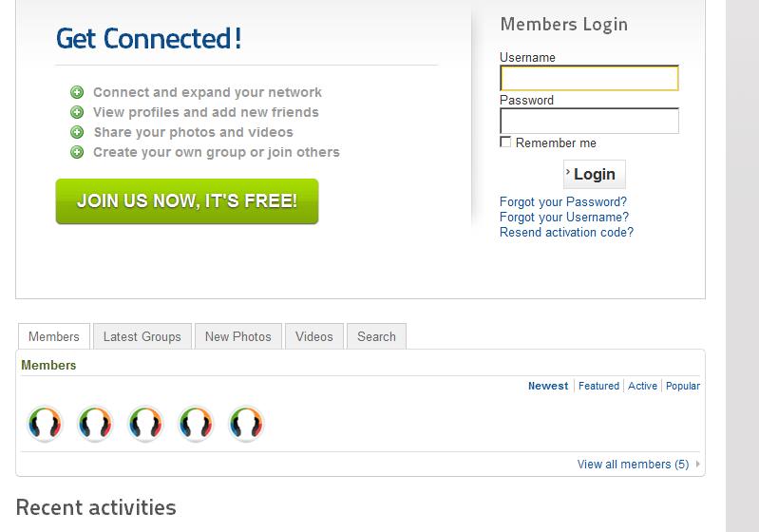Image resolution: width=759 pixels, height=532 pixels.
Task: Click the third member avatar icon
Action: [145, 424]
